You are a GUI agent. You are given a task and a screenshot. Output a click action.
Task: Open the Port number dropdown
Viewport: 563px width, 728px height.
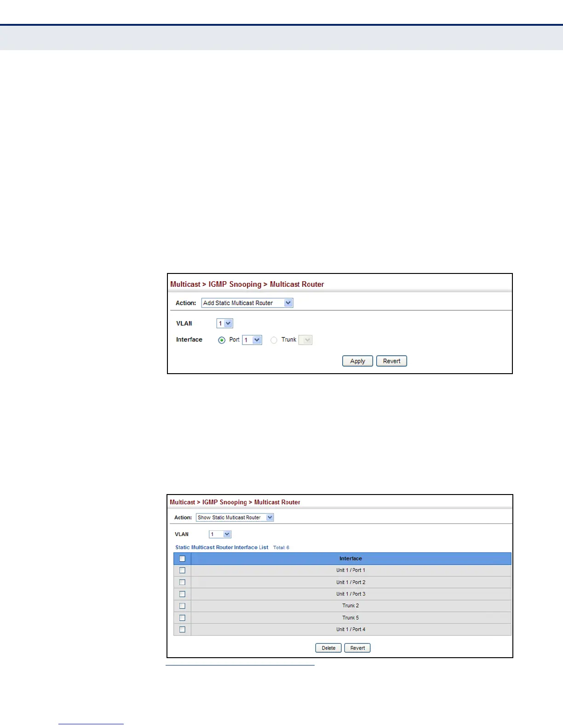252,340
